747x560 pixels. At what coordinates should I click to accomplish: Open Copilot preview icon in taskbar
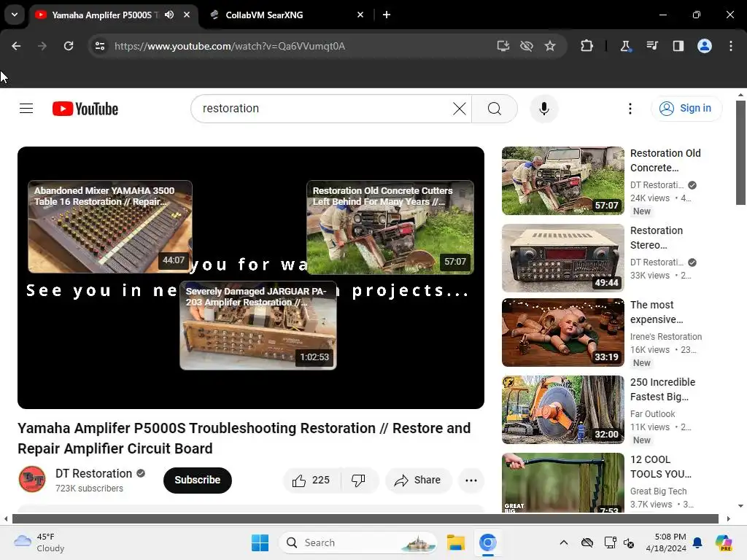[724, 542]
